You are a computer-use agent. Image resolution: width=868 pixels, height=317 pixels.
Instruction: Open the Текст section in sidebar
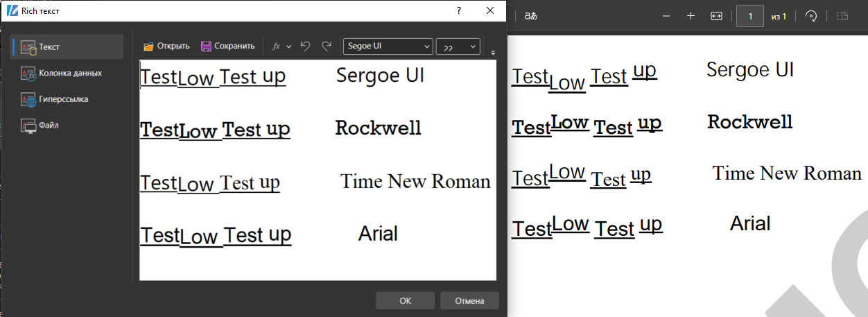(67, 46)
